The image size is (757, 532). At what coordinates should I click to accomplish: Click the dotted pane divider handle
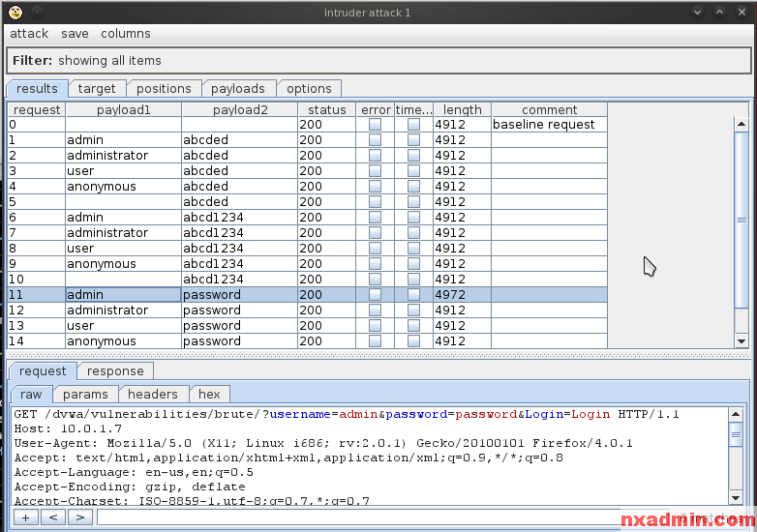[378, 355]
